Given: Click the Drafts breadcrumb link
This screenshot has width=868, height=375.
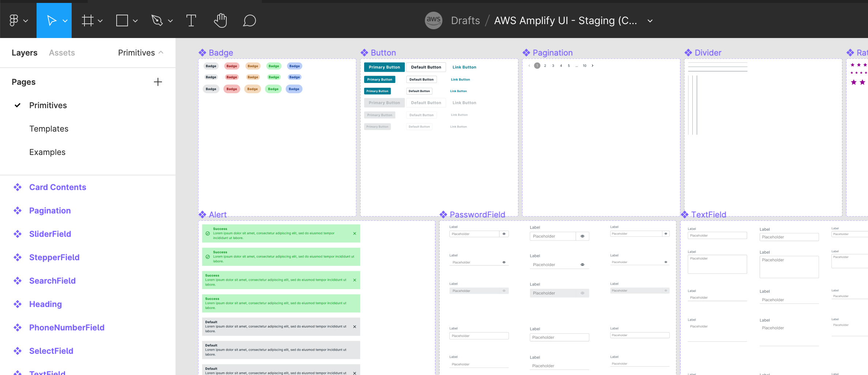Looking at the screenshot, I should pos(465,20).
